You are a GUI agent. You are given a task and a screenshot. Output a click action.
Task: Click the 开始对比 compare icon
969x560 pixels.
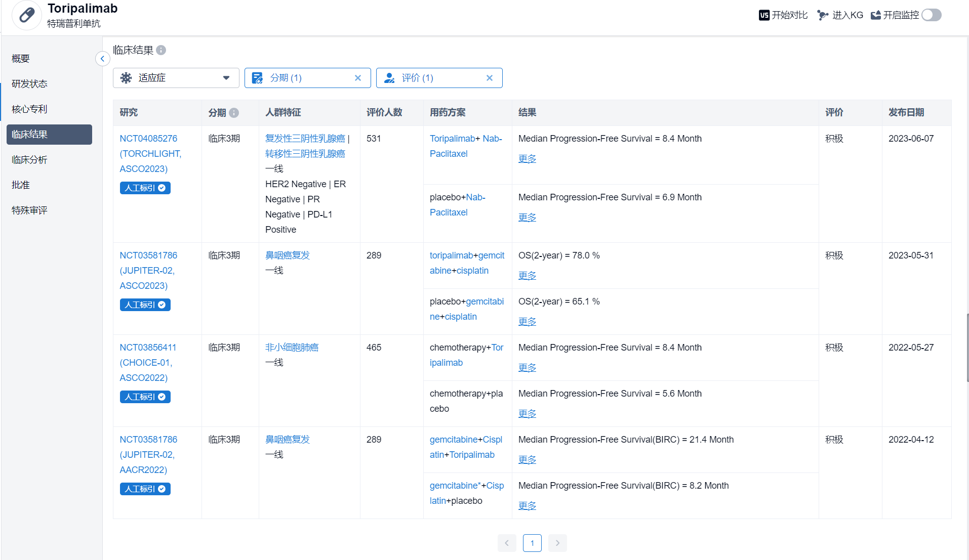764,15
